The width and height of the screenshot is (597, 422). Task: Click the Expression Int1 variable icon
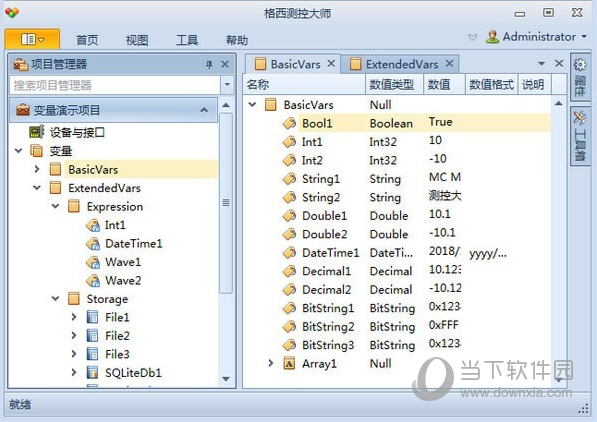(x=93, y=225)
